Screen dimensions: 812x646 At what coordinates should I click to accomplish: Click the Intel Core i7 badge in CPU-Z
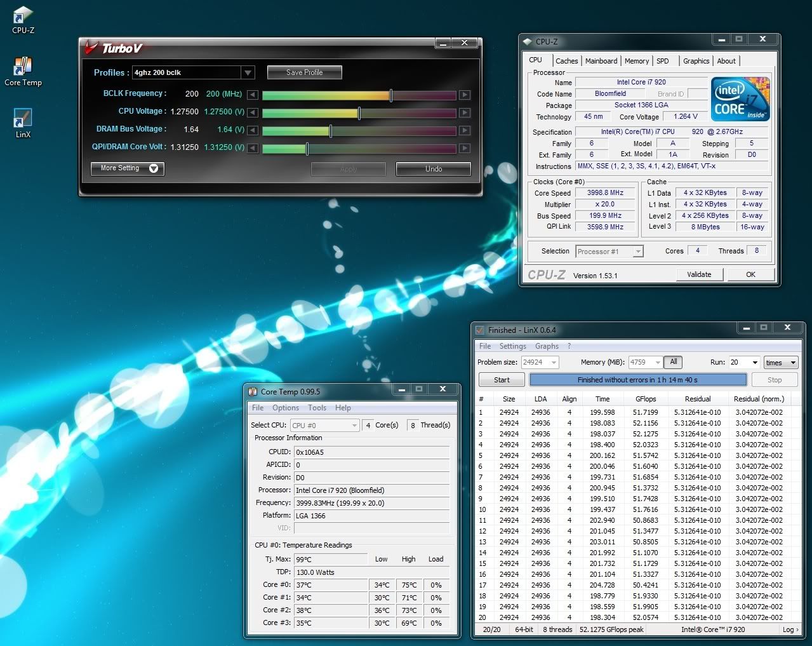tap(740, 98)
